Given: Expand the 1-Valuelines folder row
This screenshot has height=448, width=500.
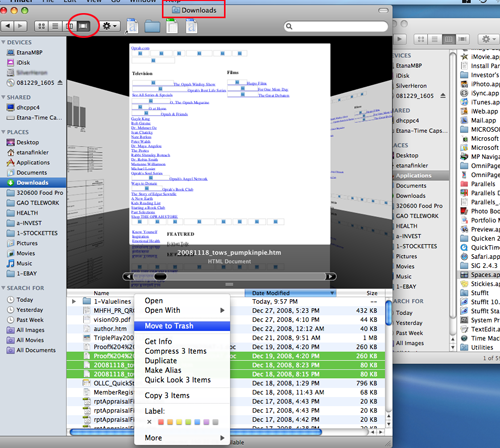Looking at the screenshot, I should (x=74, y=301).
